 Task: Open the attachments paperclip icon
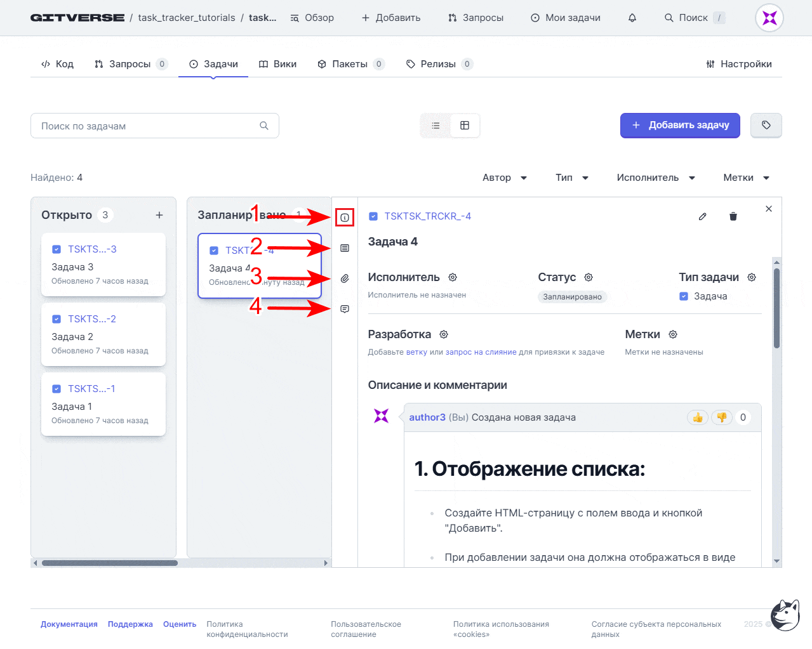click(x=345, y=279)
